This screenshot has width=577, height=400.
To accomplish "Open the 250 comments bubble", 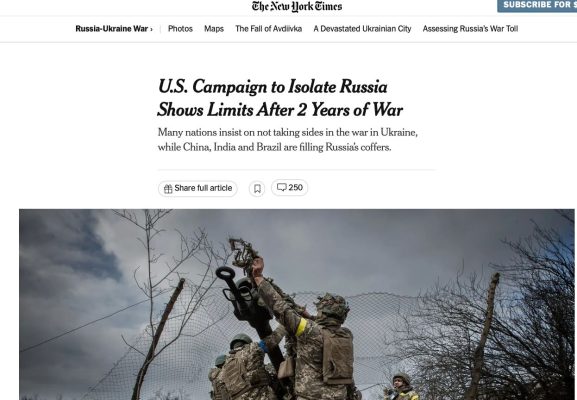I will (289, 188).
